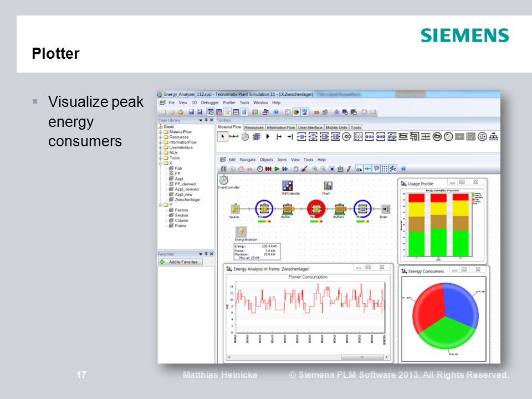
Task: Collapse the X folder in Class Library
Action: (x=161, y=163)
